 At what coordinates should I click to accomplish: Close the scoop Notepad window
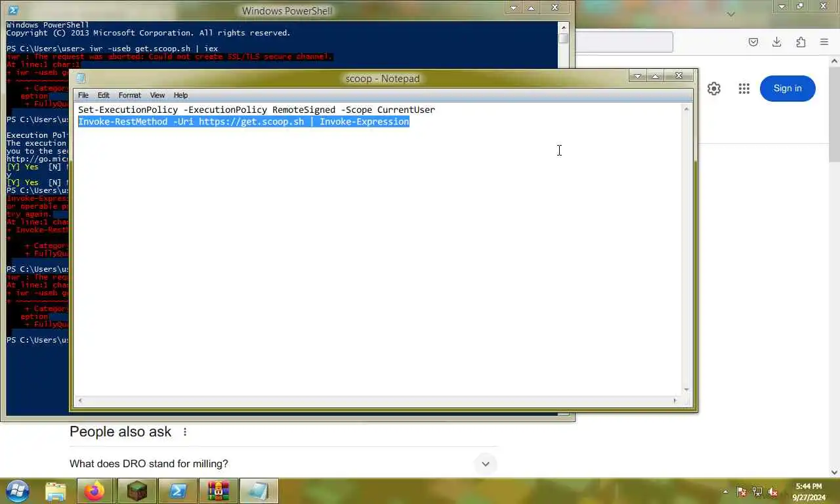click(679, 76)
